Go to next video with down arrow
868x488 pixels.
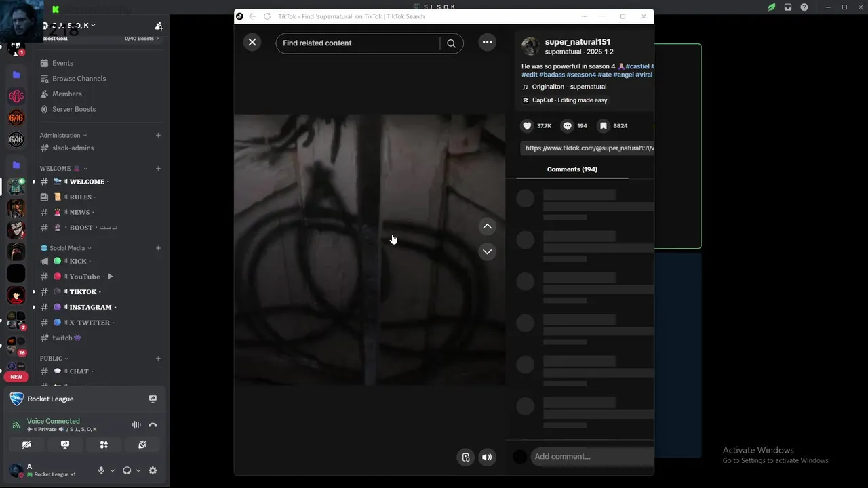coord(487,251)
